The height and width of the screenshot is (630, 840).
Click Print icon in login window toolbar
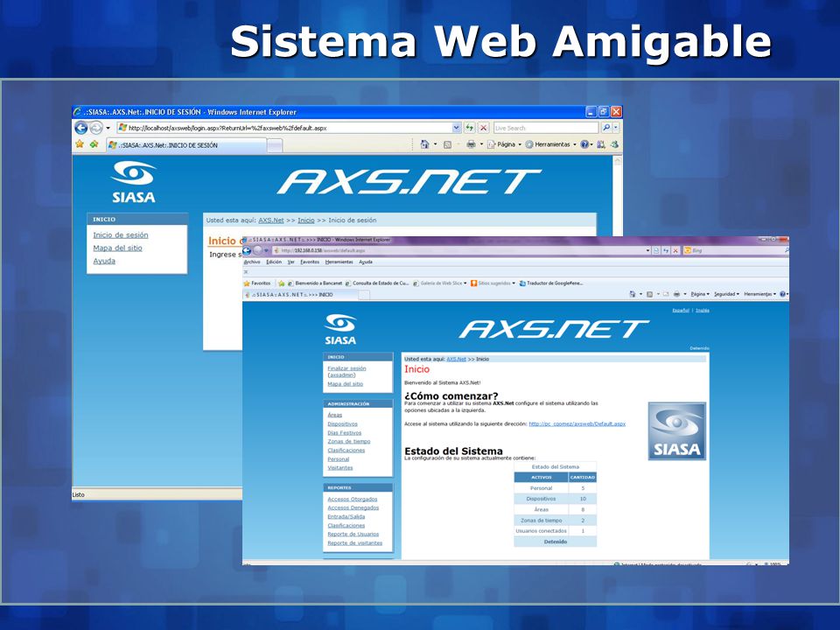pos(471,144)
